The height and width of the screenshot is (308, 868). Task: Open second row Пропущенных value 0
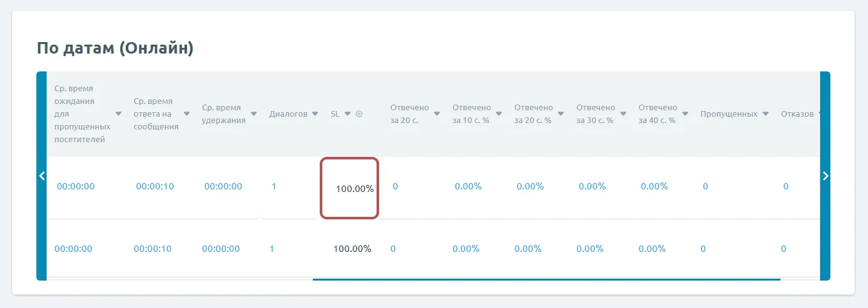(703, 249)
